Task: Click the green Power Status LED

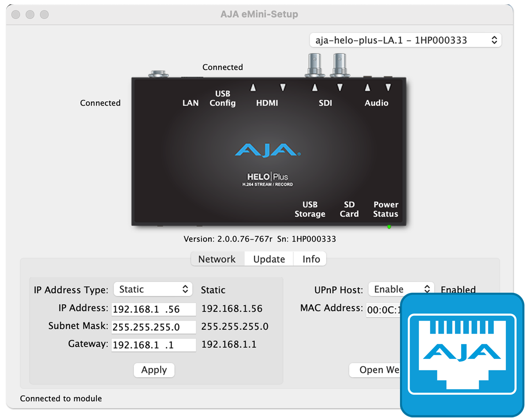Action: [x=389, y=227]
